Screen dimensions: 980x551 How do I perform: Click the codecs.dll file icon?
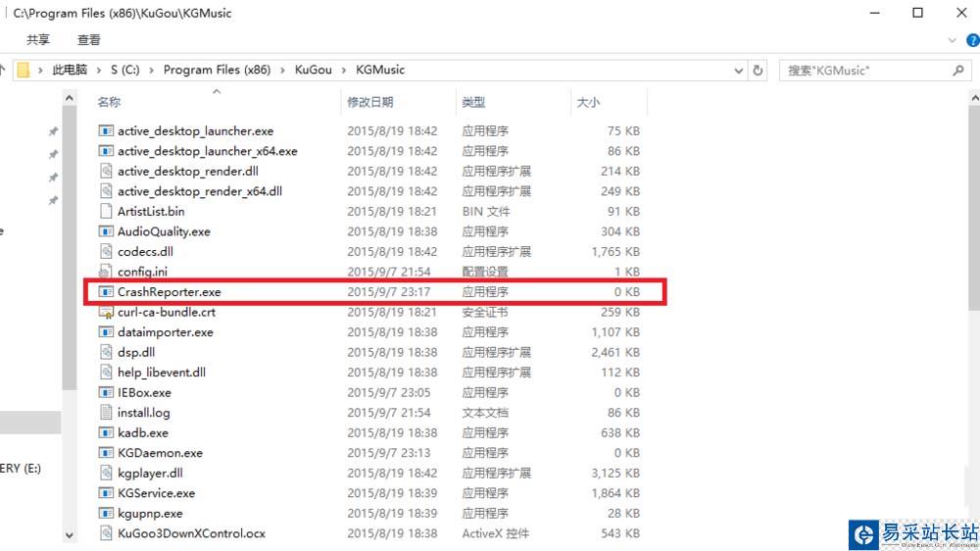106,251
